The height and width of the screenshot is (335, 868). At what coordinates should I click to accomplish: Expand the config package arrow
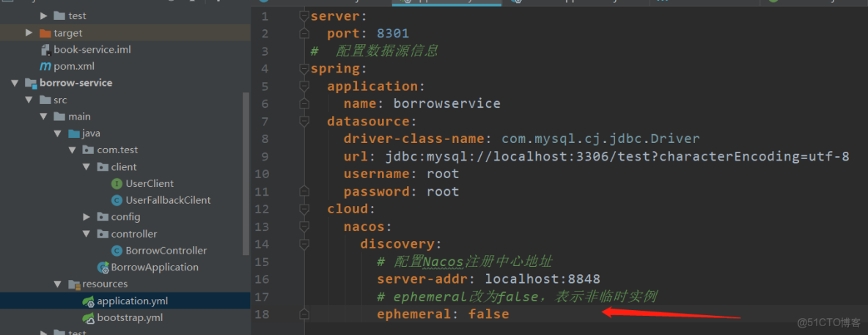[x=87, y=217]
